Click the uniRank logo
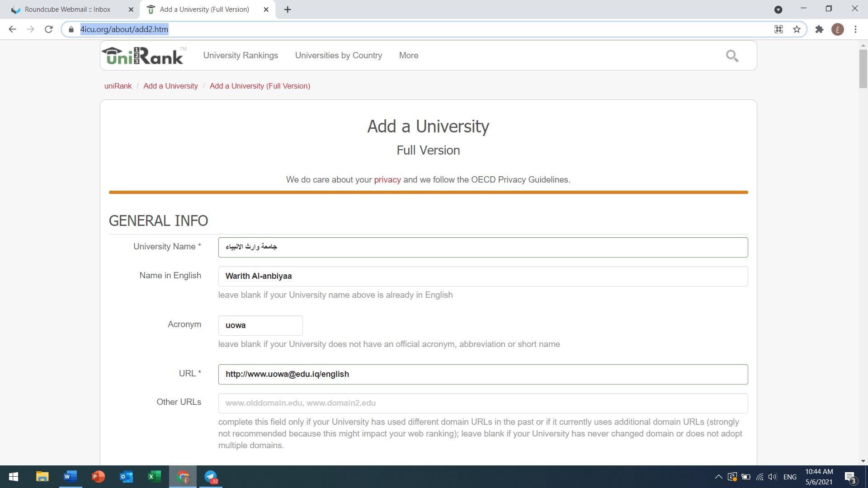 tap(144, 56)
